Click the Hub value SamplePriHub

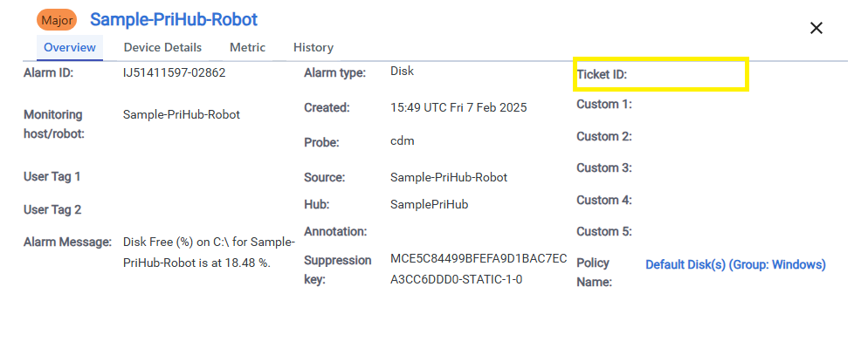pyautogui.click(x=430, y=203)
